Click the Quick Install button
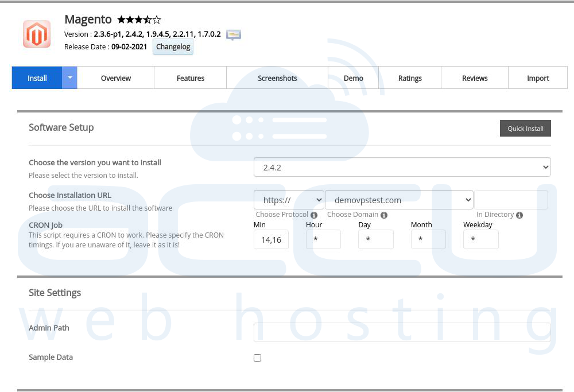 (x=525, y=129)
